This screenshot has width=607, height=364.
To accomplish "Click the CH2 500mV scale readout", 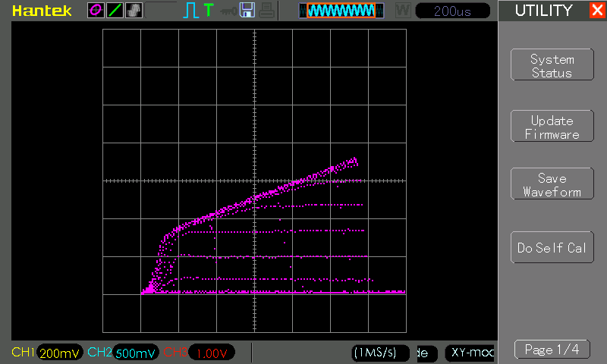I will [x=136, y=353].
